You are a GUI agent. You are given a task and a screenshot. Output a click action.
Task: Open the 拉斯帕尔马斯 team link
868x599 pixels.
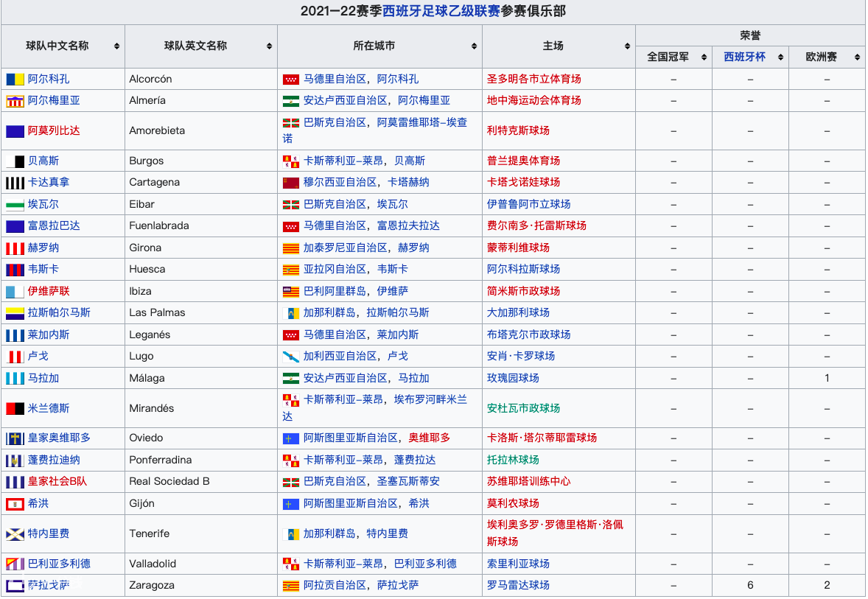click(x=59, y=313)
